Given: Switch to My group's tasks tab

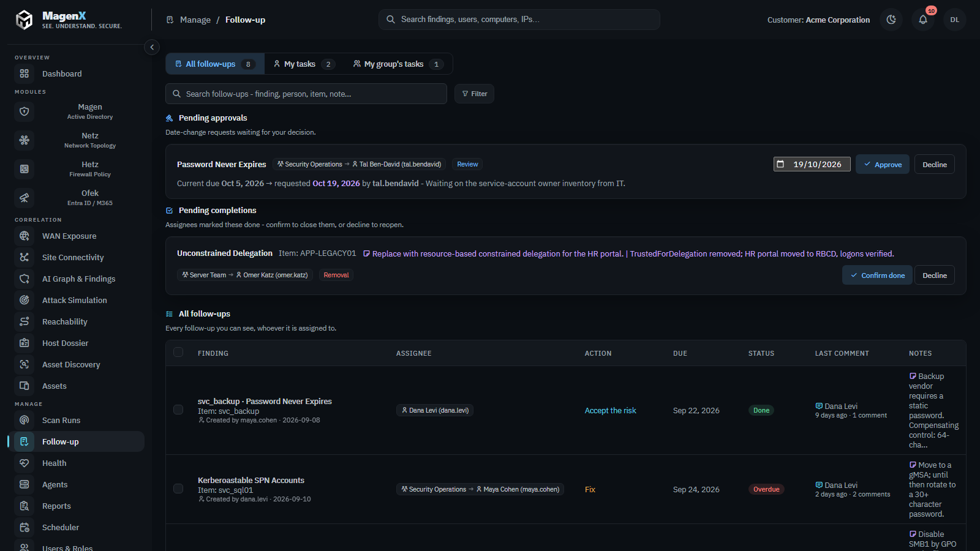Looking at the screenshot, I should tap(398, 64).
